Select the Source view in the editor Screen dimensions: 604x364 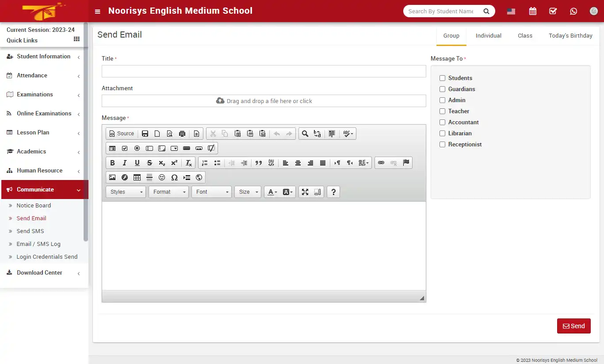121,133
